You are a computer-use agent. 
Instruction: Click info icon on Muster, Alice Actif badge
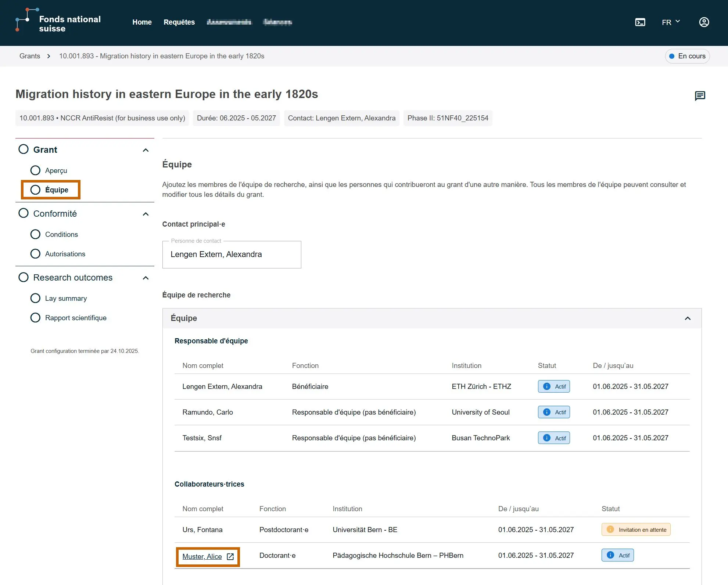click(610, 555)
